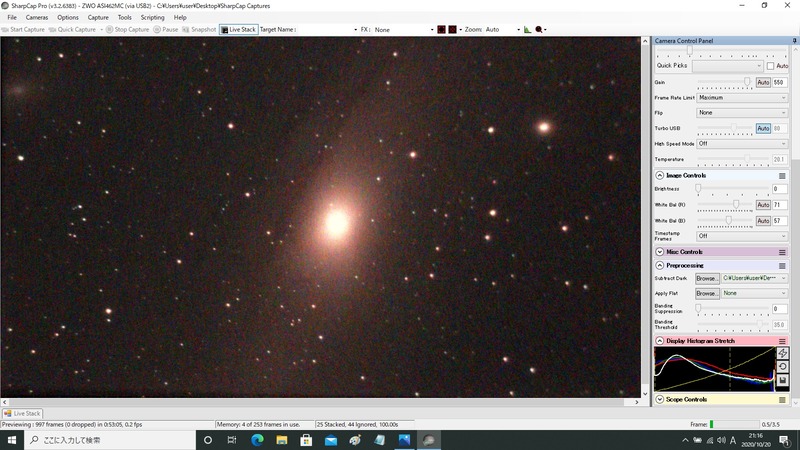Image resolution: width=800 pixels, height=450 pixels.
Task: Click the focus/magnifier tool icon in toolbar
Action: tap(539, 30)
